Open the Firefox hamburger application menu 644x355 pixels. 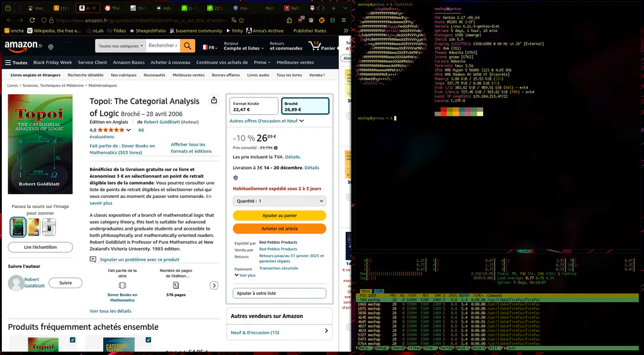pyautogui.click(x=344, y=20)
